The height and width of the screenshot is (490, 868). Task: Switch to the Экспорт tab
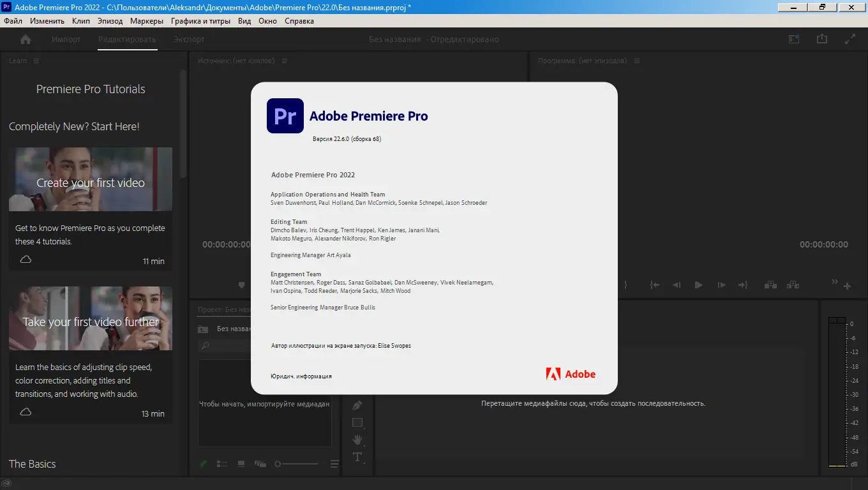tap(189, 40)
